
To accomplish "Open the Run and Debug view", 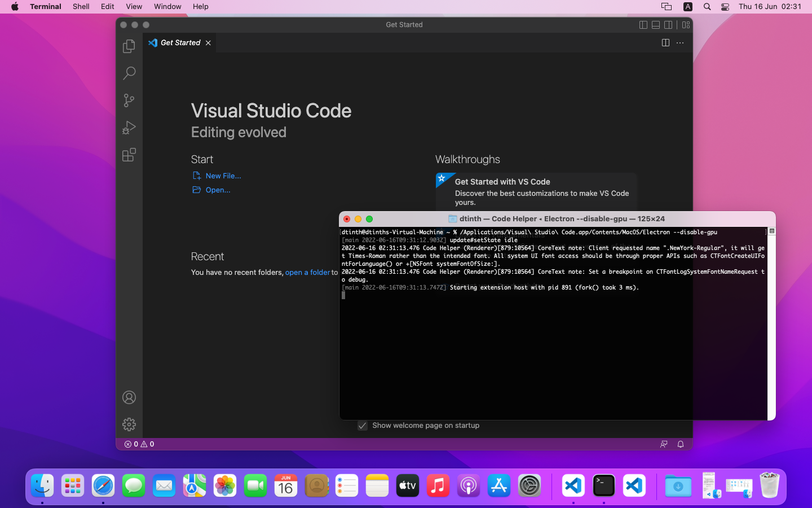I will 129,128.
